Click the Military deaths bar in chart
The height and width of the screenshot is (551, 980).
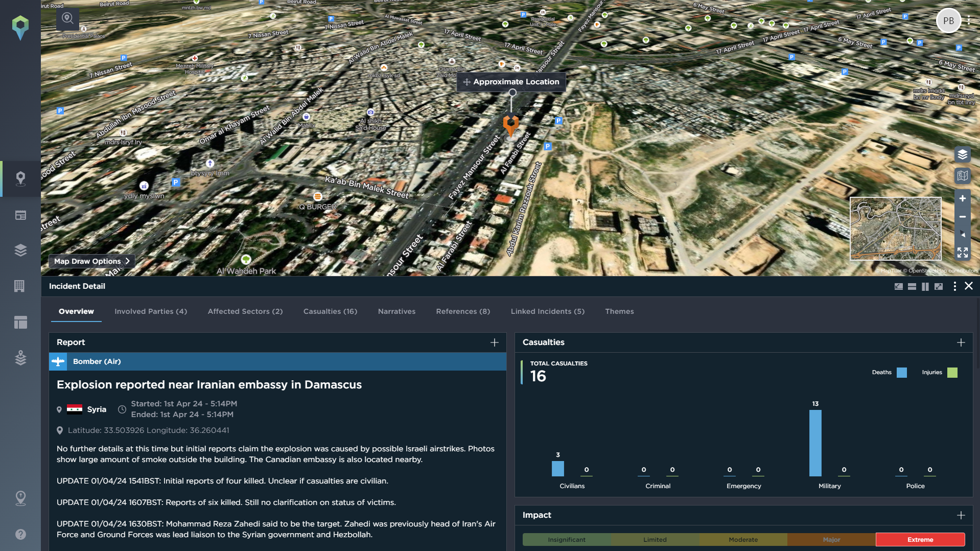(x=815, y=443)
